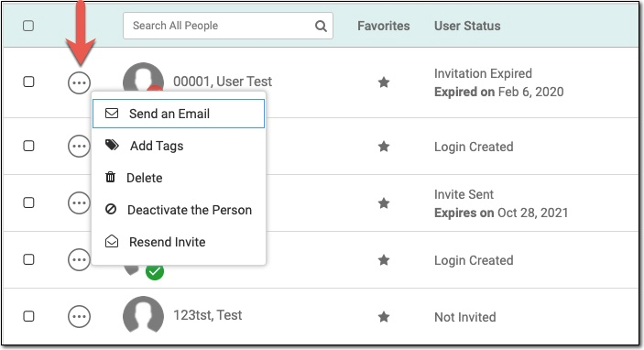644x350 pixels.
Task: Click avatar of 123tst, Test
Action: (143, 314)
